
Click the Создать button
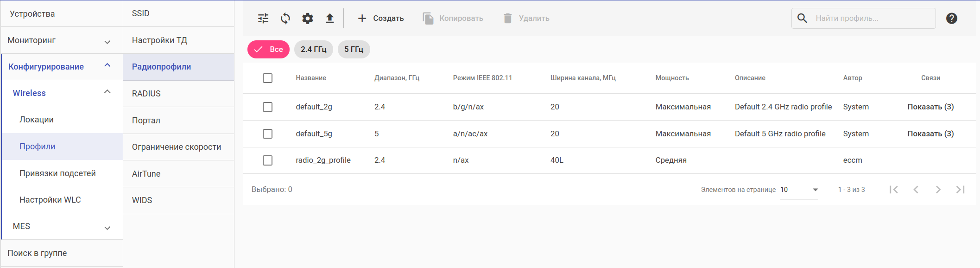(381, 19)
